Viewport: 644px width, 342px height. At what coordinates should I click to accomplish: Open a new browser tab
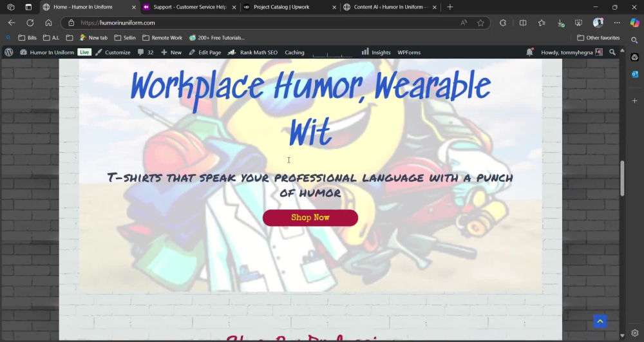pos(450,7)
